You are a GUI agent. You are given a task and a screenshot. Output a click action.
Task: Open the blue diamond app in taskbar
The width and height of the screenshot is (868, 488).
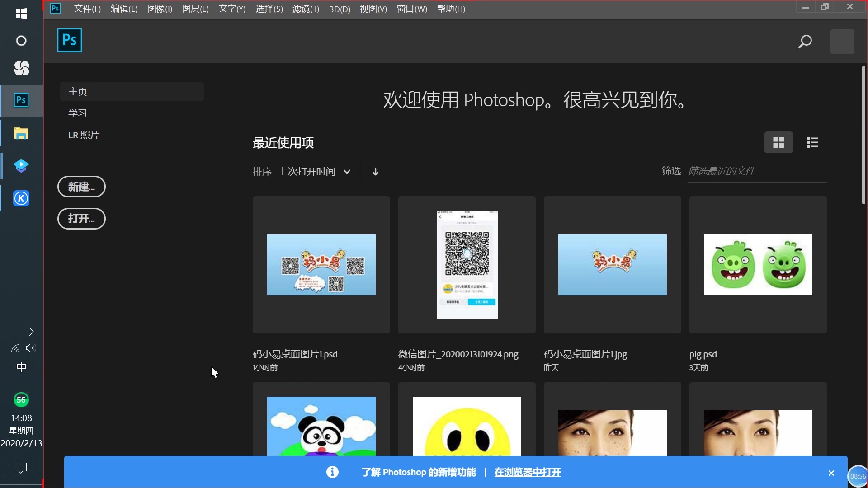coord(21,165)
